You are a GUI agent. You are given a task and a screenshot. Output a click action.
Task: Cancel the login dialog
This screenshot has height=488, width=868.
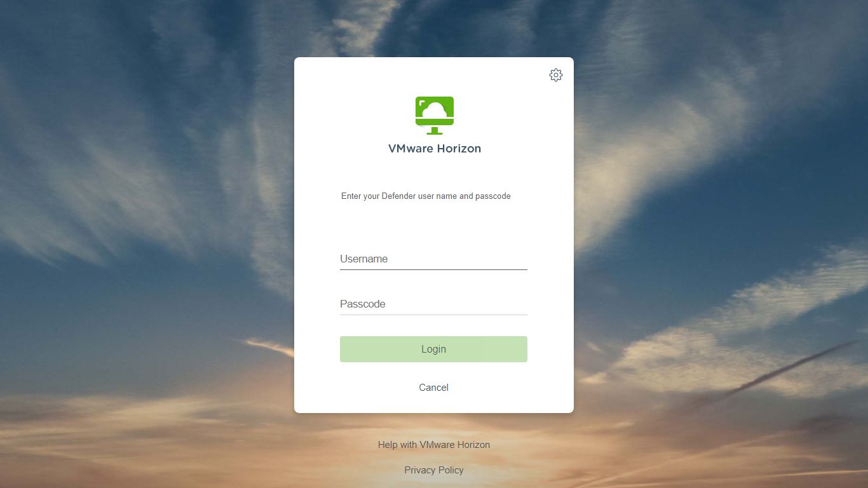point(434,388)
